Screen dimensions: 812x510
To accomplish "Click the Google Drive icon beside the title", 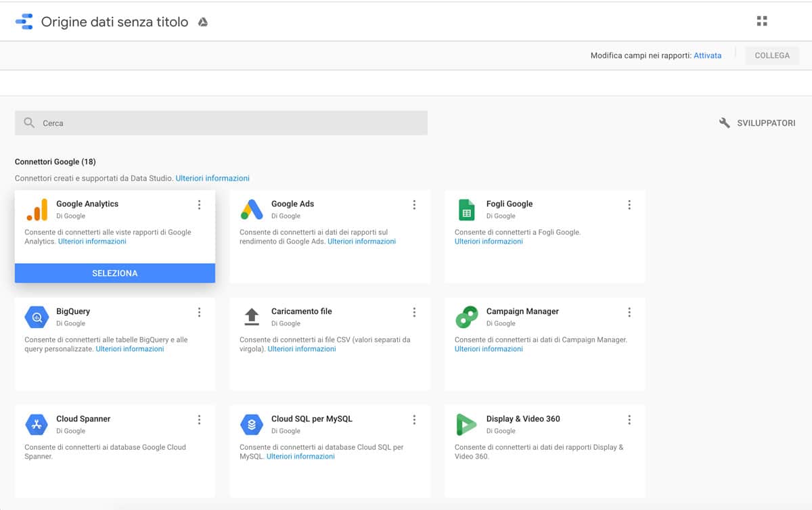I will click(x=202, y=22).
